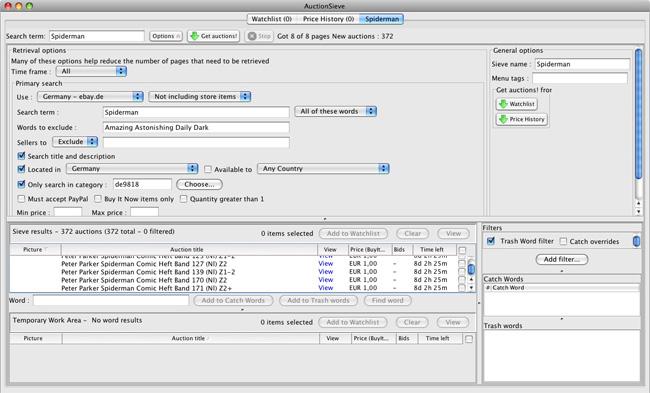Click the Words to exclude field
This screenshot has height=393, width=650.
point(196,127)
